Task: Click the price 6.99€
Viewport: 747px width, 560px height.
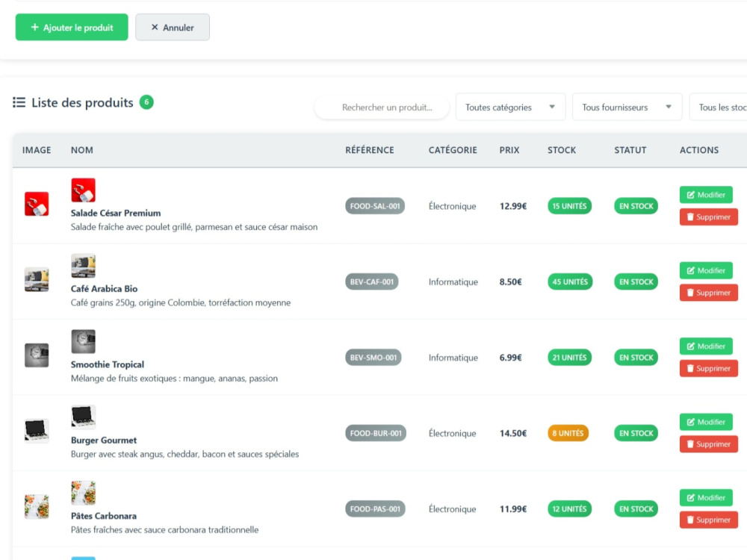Action: click(x=510, y=358)
